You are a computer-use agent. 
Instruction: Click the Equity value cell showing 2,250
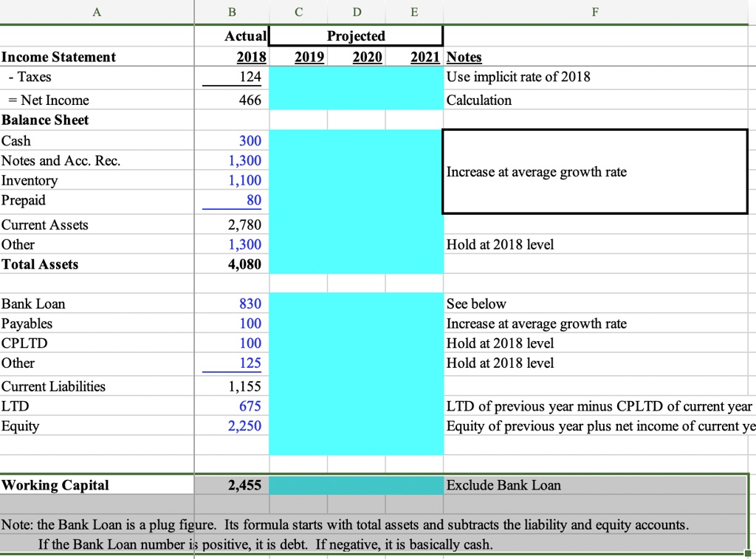(x=244, y=425)
